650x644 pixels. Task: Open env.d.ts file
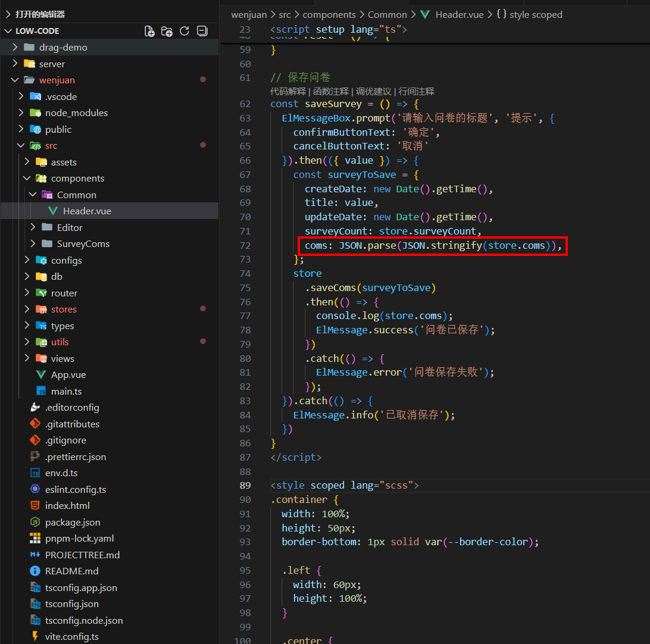pyautogui.click(x=61, y=473)
